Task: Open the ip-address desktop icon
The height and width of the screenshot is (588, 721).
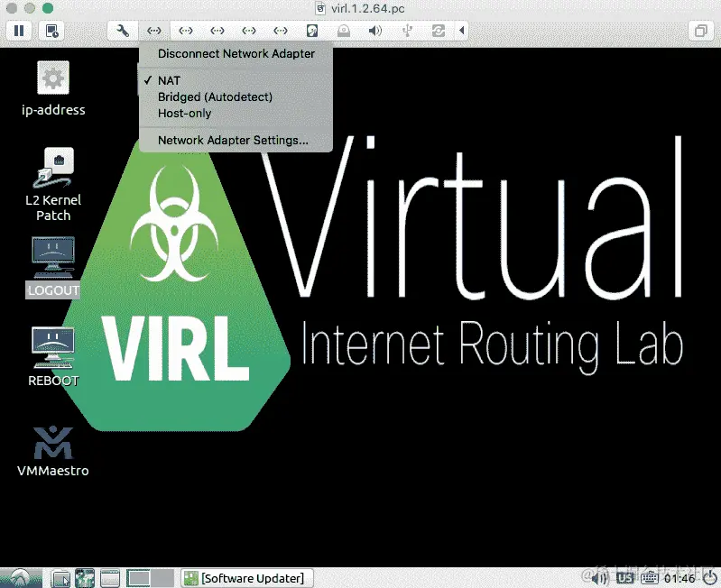Action: (x=53, y=88)
